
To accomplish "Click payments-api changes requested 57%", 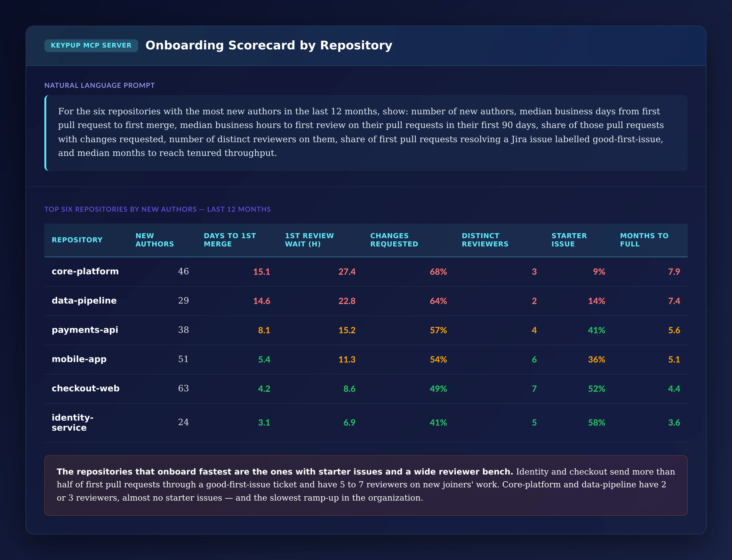I will [438, 330].
